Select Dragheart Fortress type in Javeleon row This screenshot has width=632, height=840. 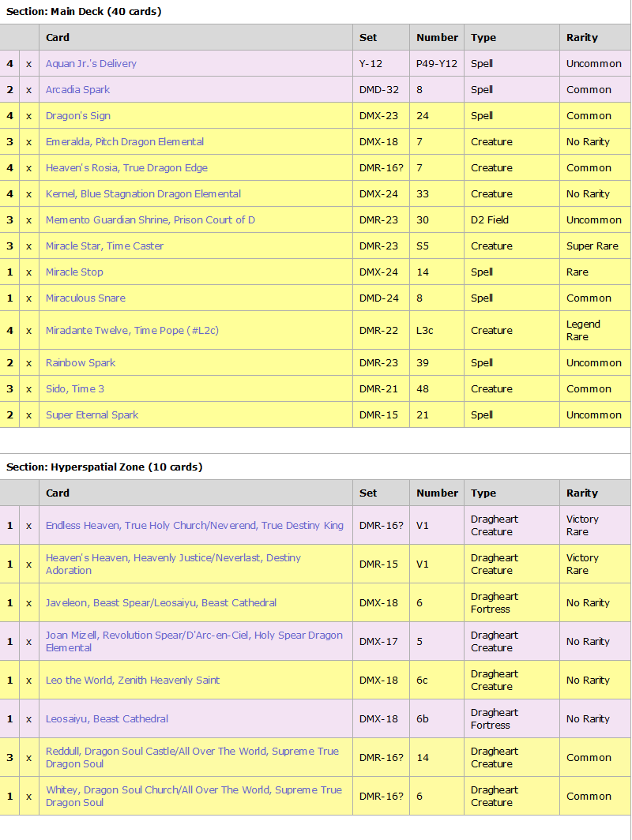coord(512,602)
